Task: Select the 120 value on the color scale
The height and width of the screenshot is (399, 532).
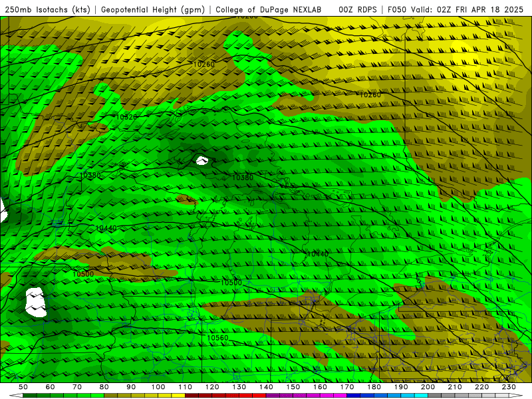Action: [x=212, y=387]
